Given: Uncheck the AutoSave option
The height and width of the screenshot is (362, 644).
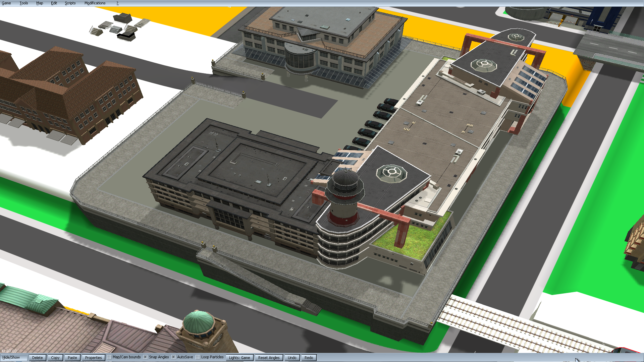Looking at the screenshot, I should pyautogui.click(x=174, y=357).
